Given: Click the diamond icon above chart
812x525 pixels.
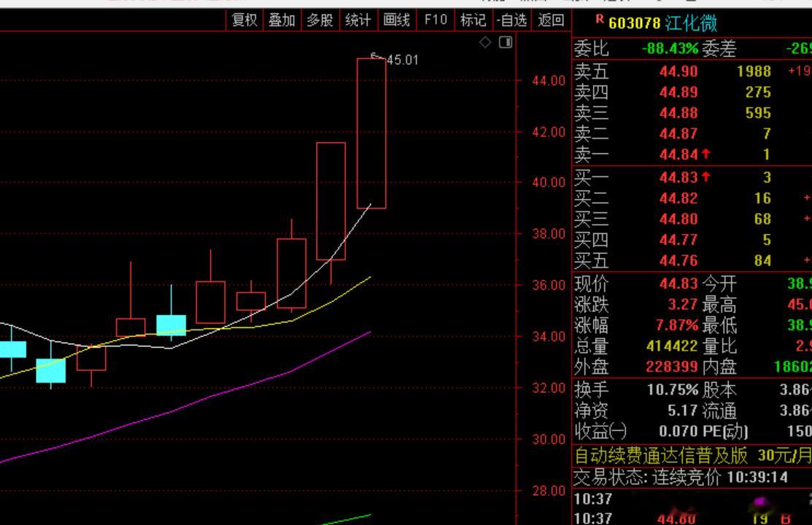Looking at the screenshot, I should [485, 42].
